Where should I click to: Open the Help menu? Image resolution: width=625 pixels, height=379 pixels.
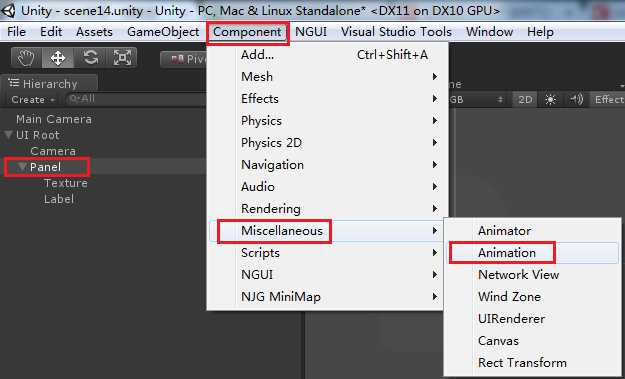coord(540,32)
